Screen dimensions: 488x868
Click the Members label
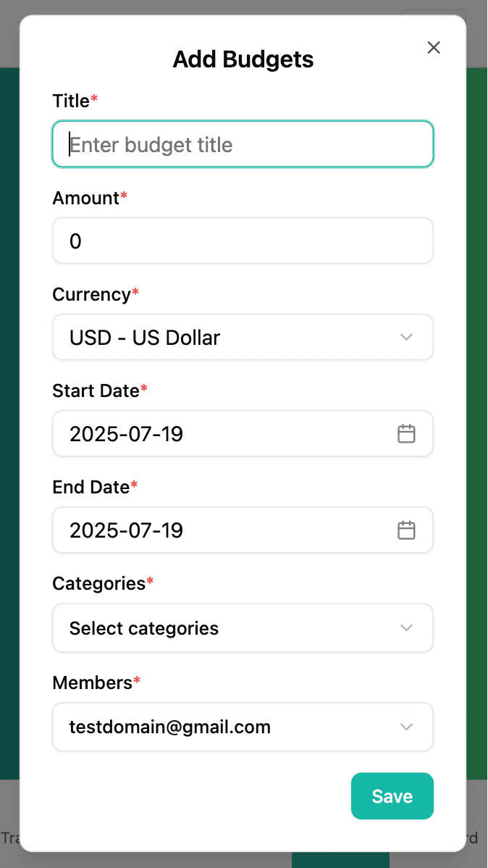pos(93,683)
